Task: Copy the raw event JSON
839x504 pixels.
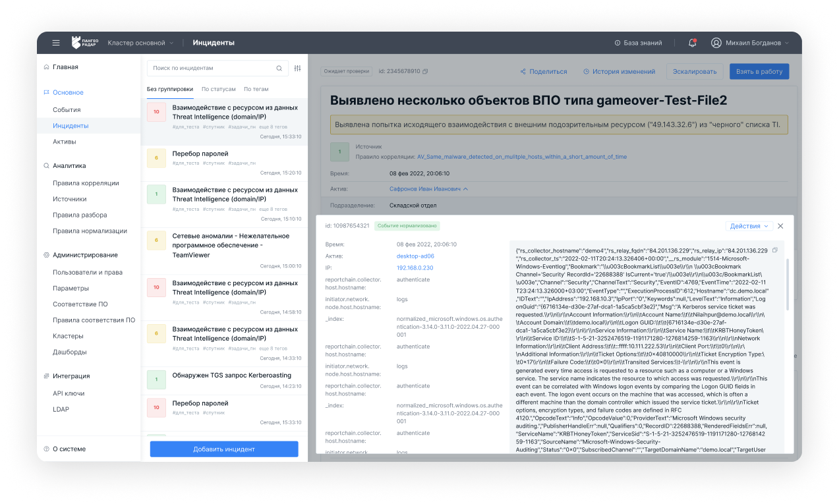Action: click(x=774, y=250)
